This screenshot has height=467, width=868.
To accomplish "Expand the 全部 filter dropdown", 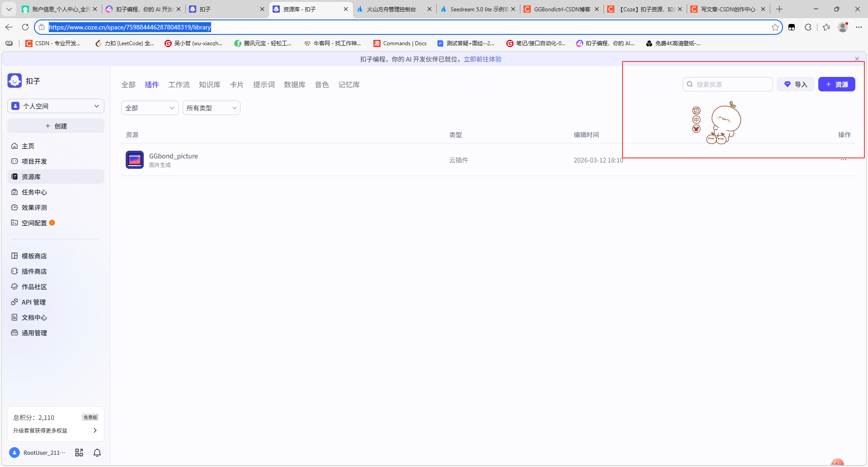I will 150,108.
